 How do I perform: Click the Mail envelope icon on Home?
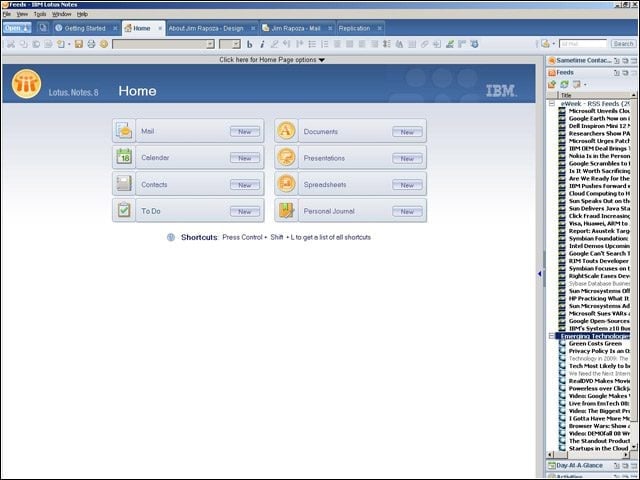coord(124,131)
